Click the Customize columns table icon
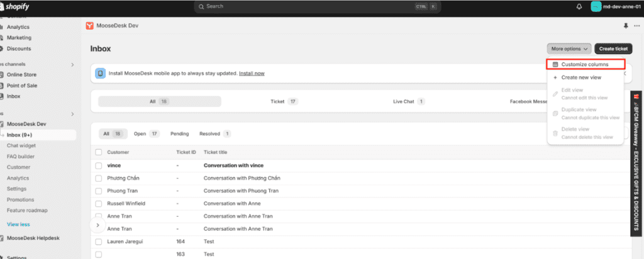Viewport: 644px width, 259px height. point(555,65)
